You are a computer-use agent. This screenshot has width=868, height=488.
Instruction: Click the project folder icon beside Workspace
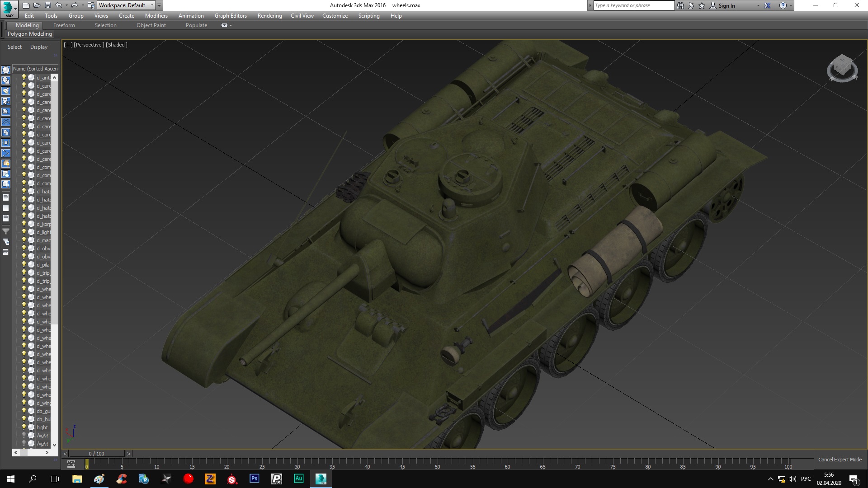point(91,5)
